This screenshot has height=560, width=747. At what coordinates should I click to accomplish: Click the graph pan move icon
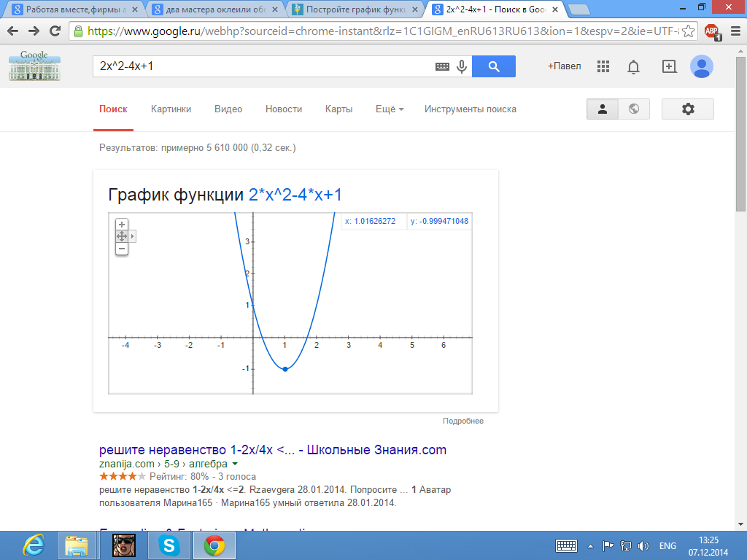(x=122, y=236)
